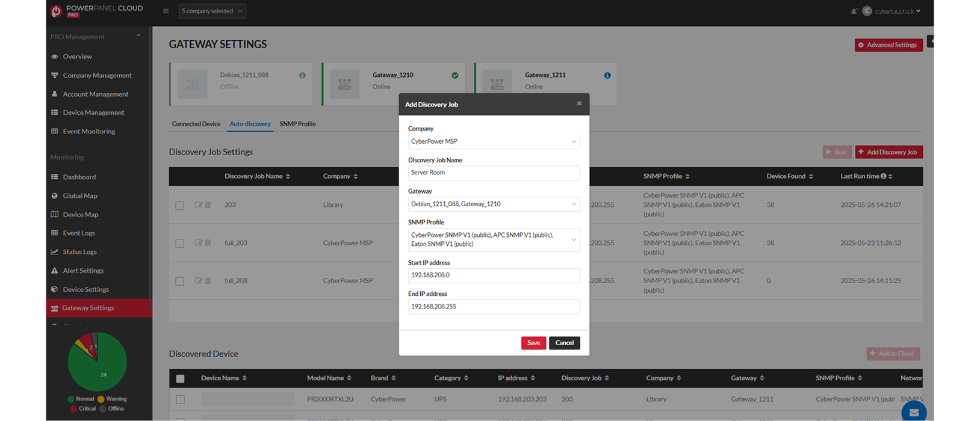Click the Add to Cloud button
Screen dimensions: 980x421
pyautogui.click(x=893, y=354)
